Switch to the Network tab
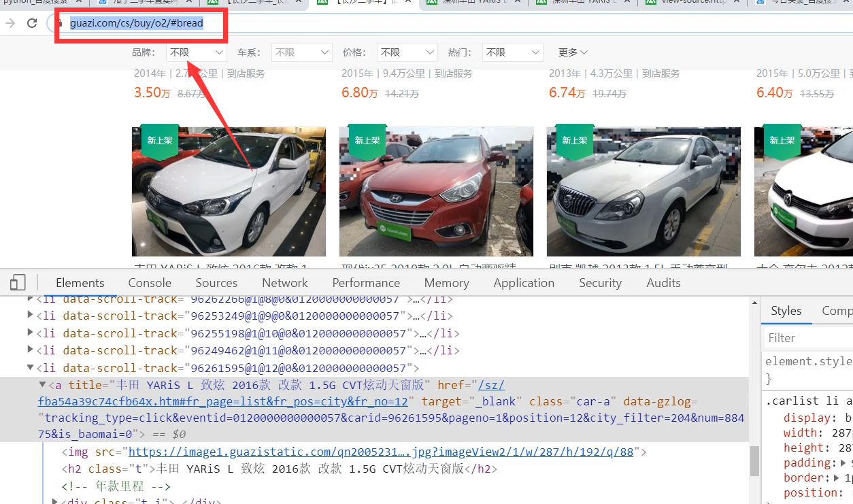The width and height of the screenshot is (853, 504). pos(285,283)
